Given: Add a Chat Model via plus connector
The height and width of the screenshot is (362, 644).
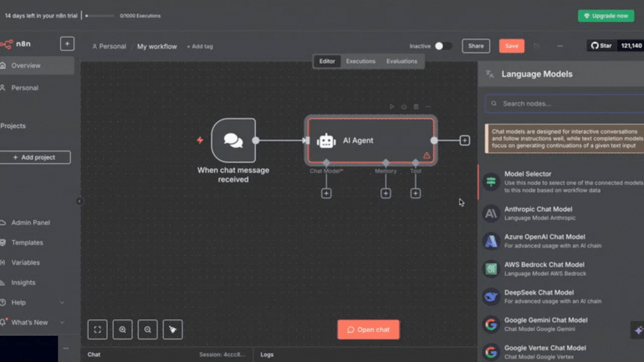Looking at the screenshot, I should click(326, 193).
